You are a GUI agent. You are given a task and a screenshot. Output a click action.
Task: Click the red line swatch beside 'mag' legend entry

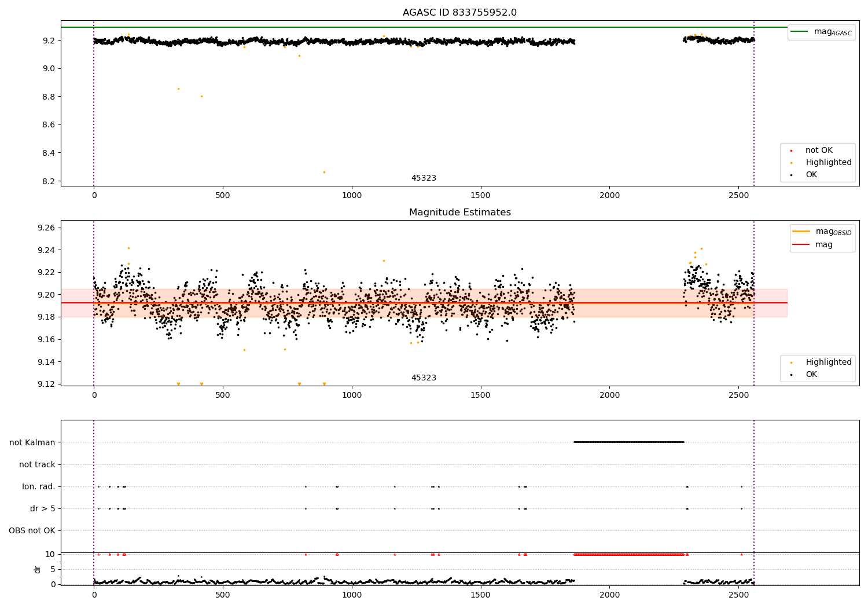pos(801,244)
